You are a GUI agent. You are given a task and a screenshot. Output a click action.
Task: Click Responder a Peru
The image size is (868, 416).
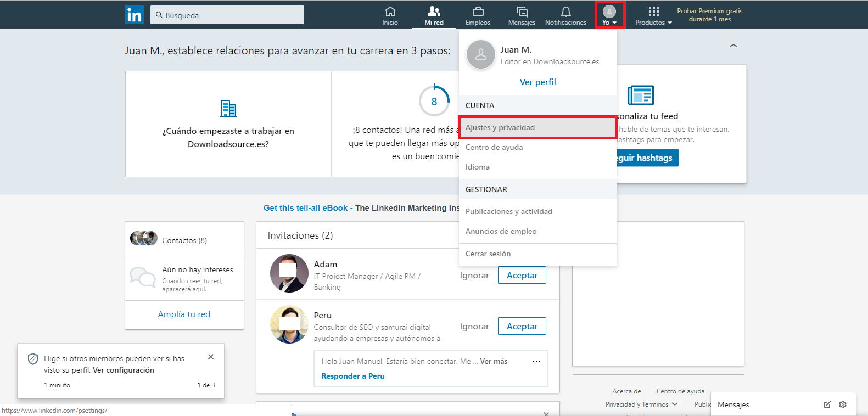[x=353, y=376]
